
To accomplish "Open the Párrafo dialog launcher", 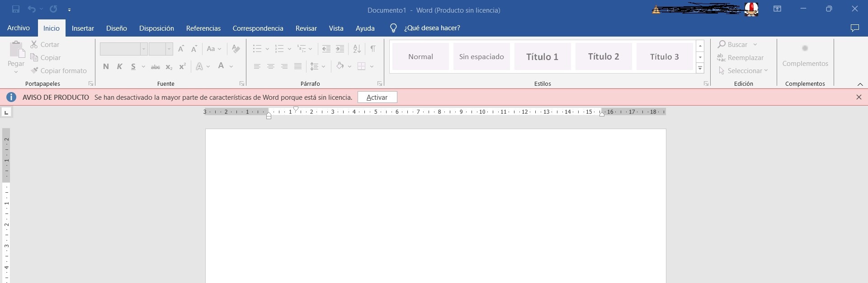I will [380, 84].
